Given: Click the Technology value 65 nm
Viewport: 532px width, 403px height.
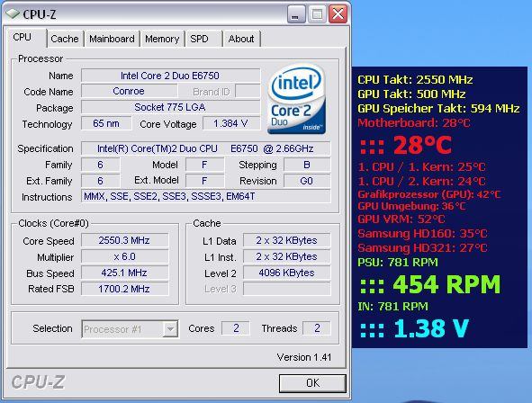Looking at the screenshot, I should [106, 123].
